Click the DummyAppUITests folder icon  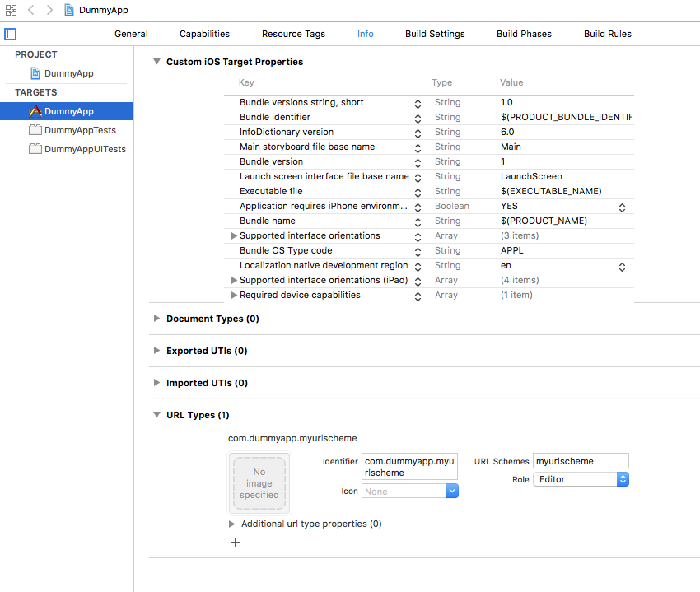click(x=35, y=149)
